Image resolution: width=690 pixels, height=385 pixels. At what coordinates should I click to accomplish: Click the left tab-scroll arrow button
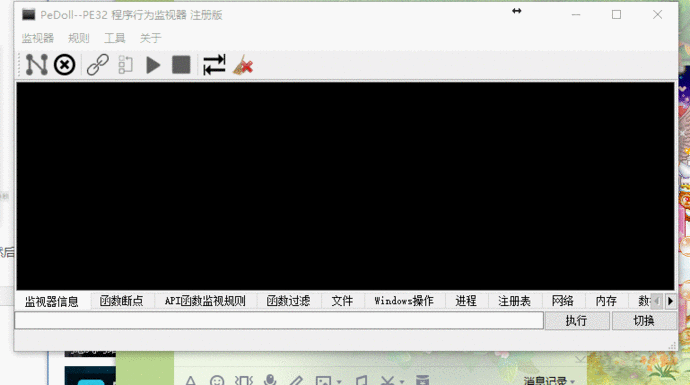(x=657, y=301)
